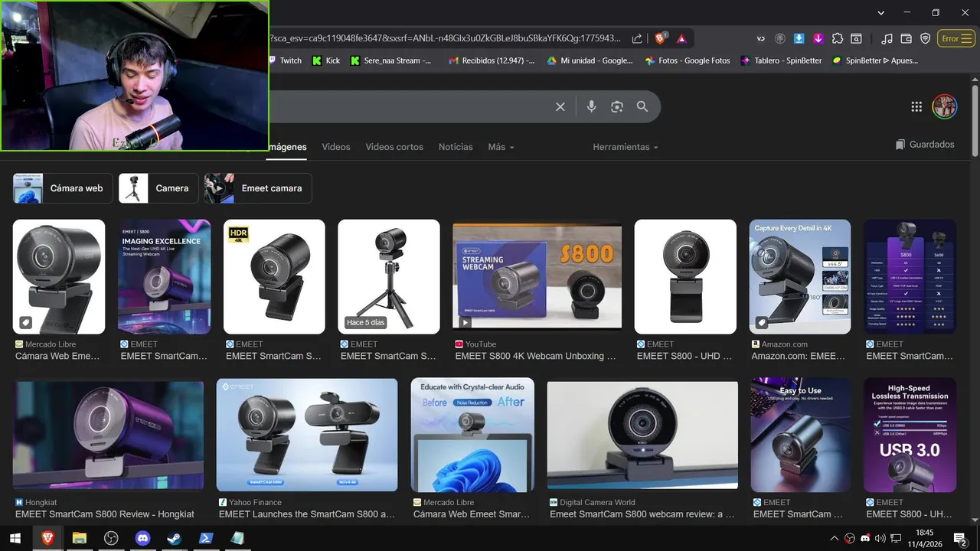980x551 pixels.
Task: Open the 'Hace 5 días' tripod webcam image
Action: pyautogui.click(x=389, y=277)
